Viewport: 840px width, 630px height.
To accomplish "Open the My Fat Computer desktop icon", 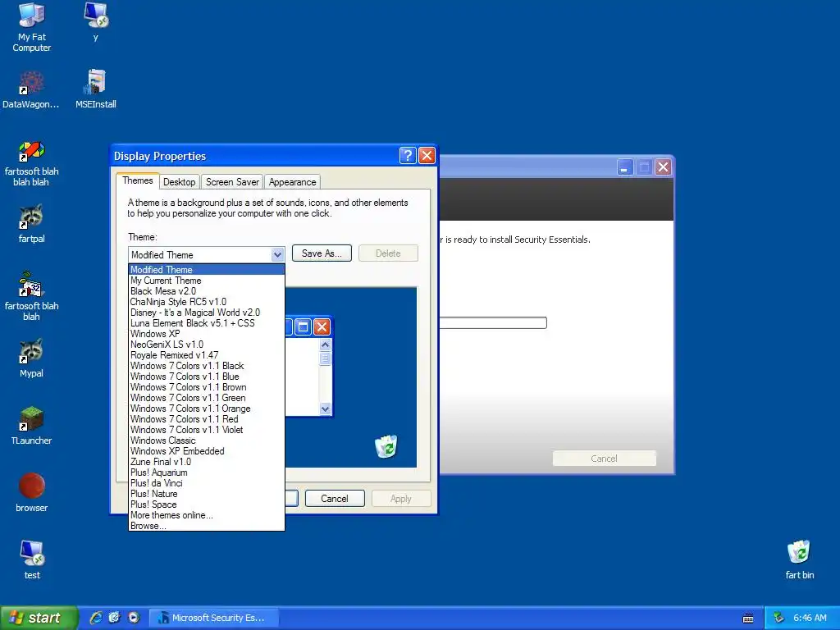I will pyautogui.click(x=32, y=27).
